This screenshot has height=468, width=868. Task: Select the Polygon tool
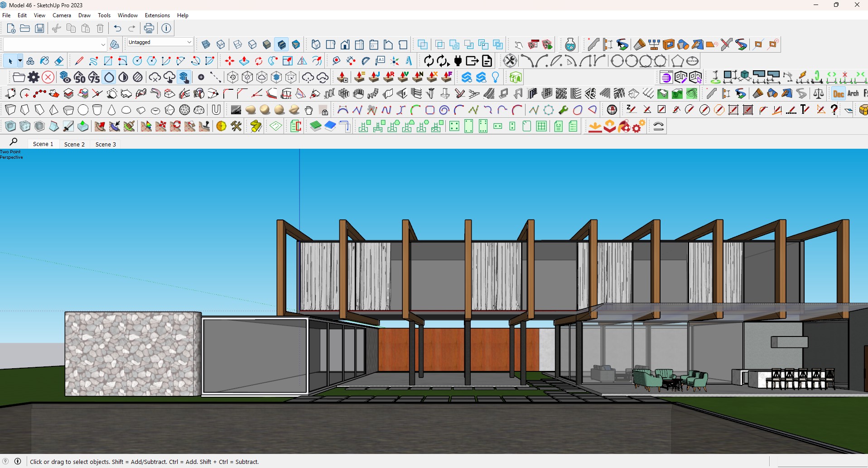152,61
